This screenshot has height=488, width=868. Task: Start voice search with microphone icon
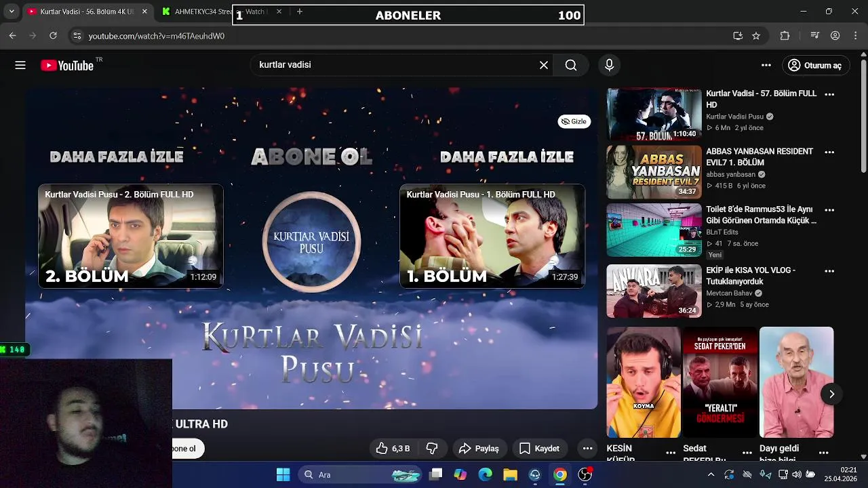609,65
